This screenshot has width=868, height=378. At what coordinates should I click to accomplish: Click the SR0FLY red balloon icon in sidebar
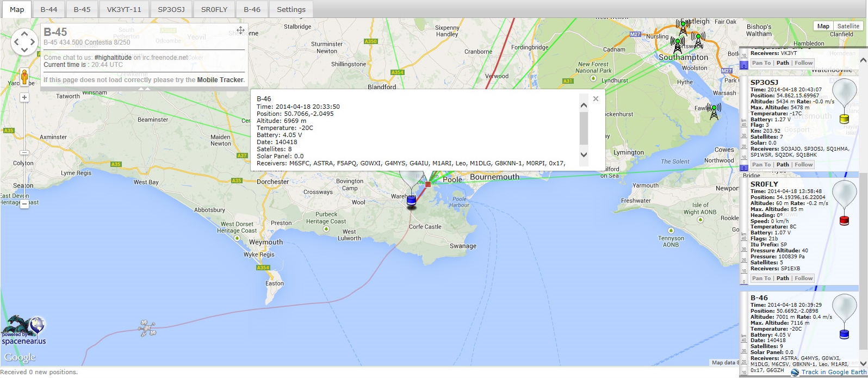pos(845,202)
